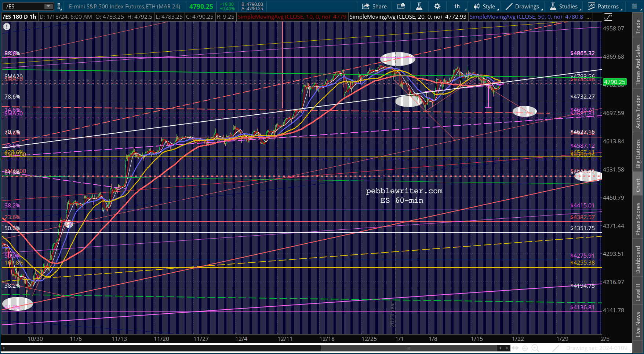Click the chart alert exclamation icon

[7, 26]
